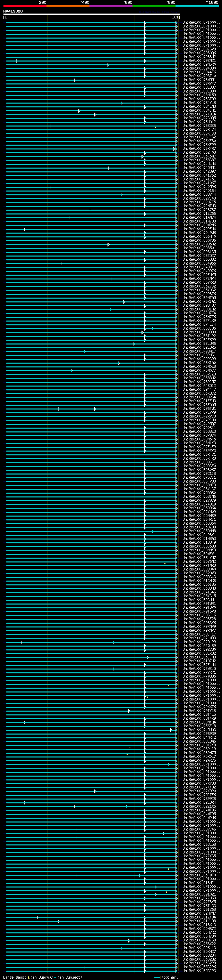Select hit UniRef100_Q38744
222x980 pixels.
(x=199, y=194)
